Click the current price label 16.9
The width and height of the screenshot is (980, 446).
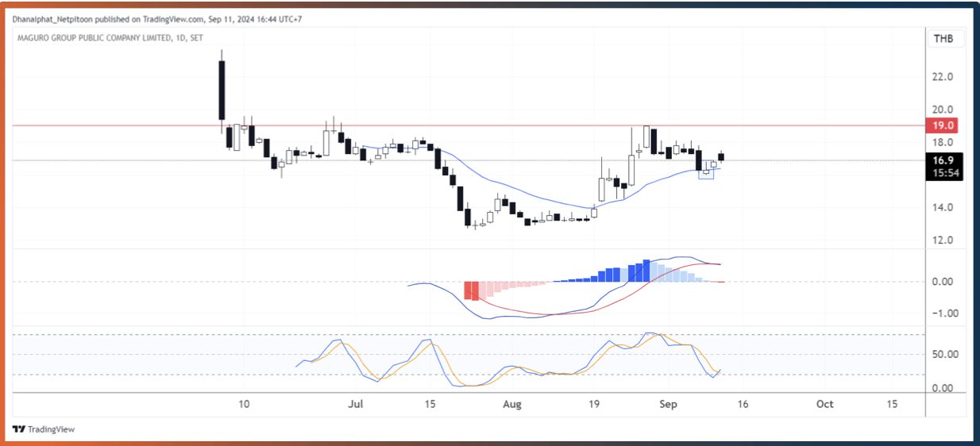coord(943,160)
